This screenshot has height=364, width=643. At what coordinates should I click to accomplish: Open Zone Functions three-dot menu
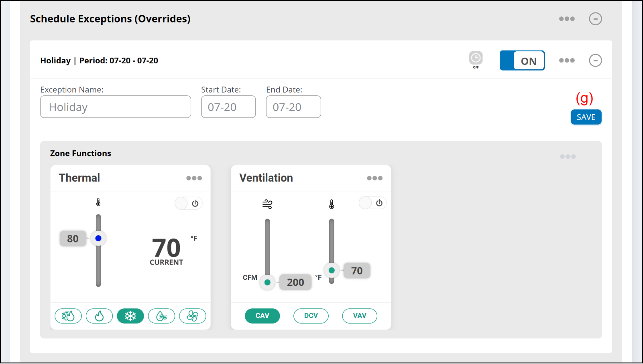(x=568, y=157)
